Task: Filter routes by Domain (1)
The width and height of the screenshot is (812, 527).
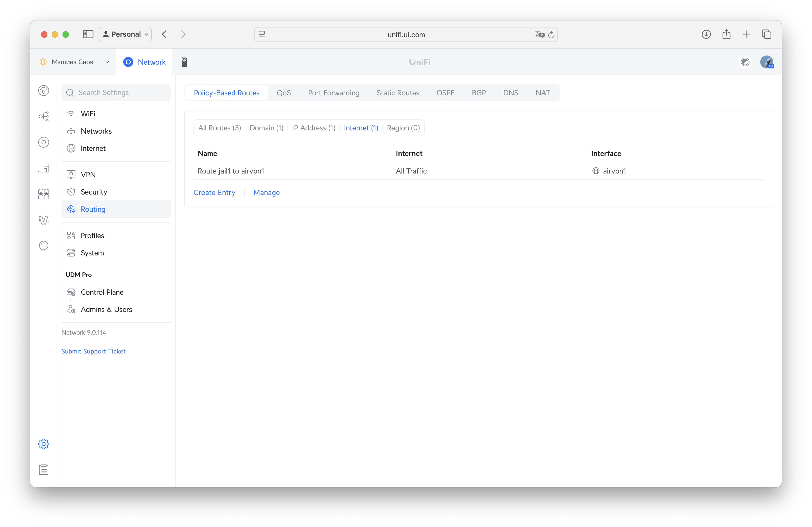Action: (266, 127)
